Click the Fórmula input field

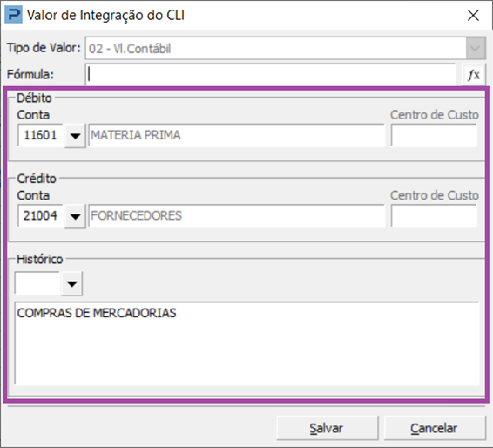tap(270, 75)
